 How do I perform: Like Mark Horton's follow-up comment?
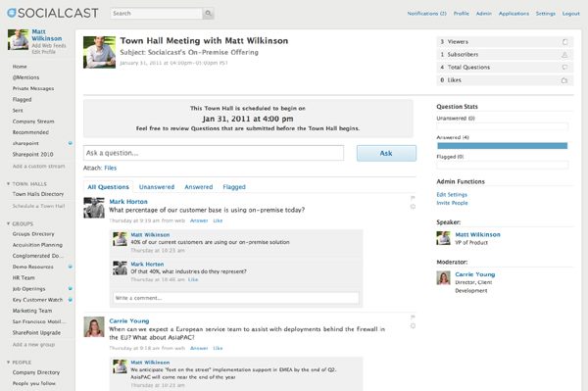click(193, 279)
